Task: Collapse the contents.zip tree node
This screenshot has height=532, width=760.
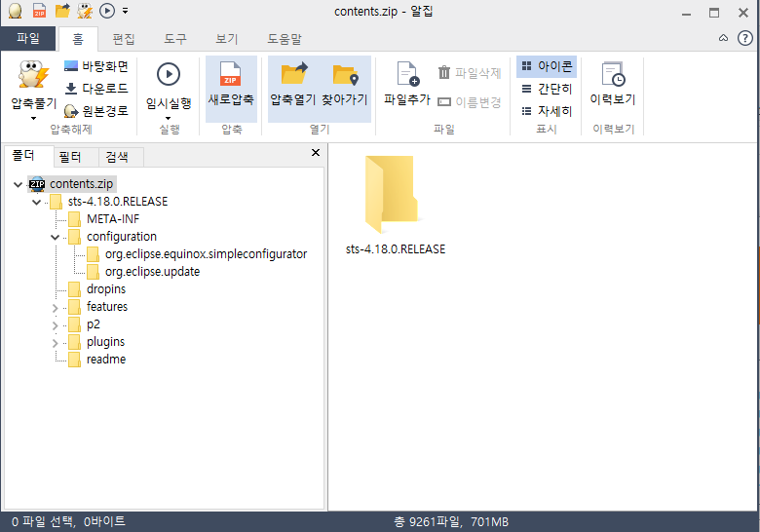Action: [x=18, y=184]
